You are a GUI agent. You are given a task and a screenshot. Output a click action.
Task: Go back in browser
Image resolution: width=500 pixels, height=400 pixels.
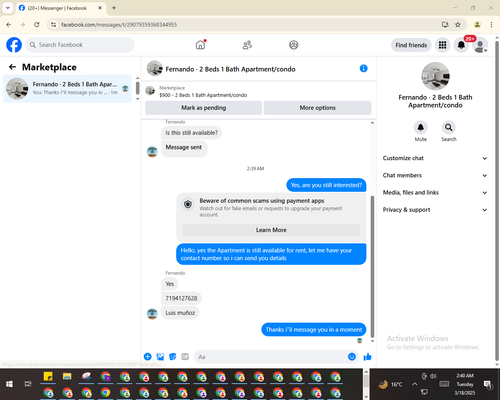click(9, 24)
